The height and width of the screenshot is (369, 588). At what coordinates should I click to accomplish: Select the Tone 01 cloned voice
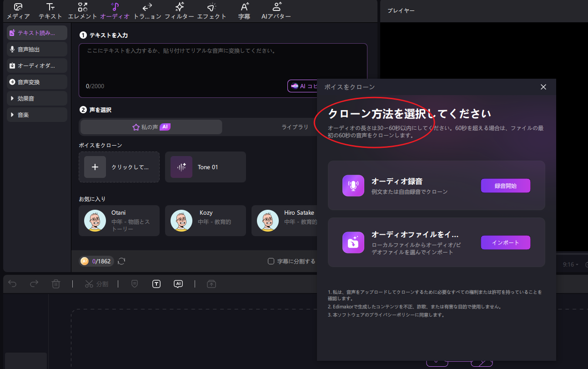(205, 167)
